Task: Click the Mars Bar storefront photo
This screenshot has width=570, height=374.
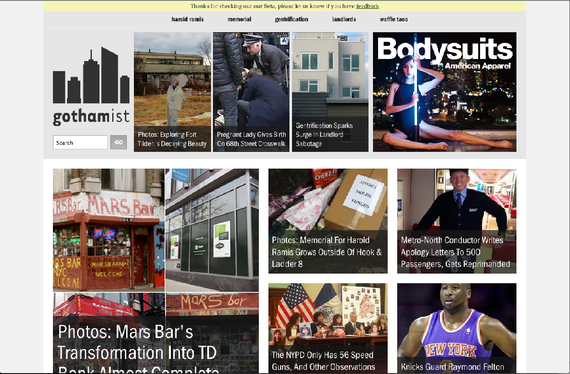Action: coord(109,230)
